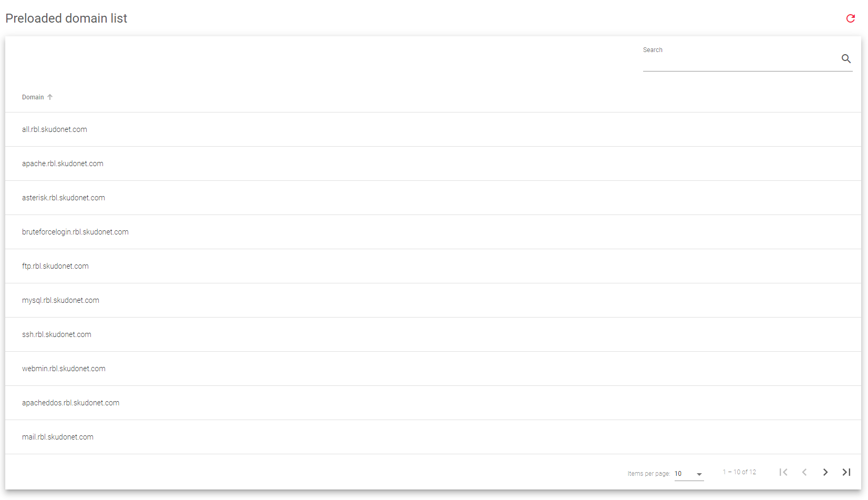Click the search magnifier icon
868x500 pixels.
click(x=846, y=58)
